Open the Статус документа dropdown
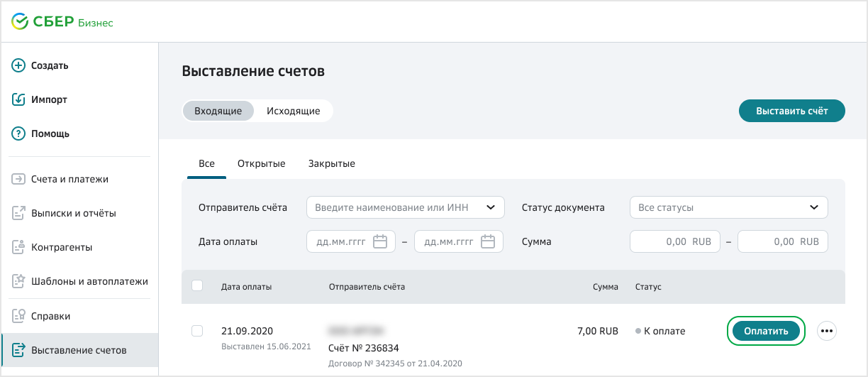Viewport: 868px width, 377px height. tap(813, 207)
